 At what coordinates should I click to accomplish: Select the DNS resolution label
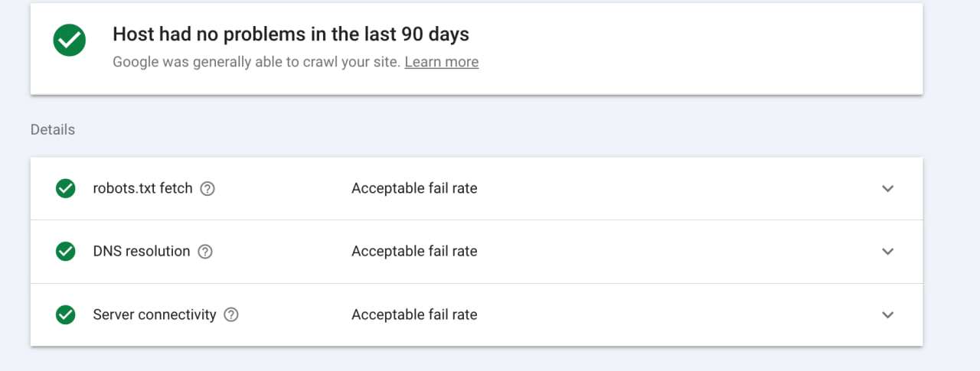(142, 251)
